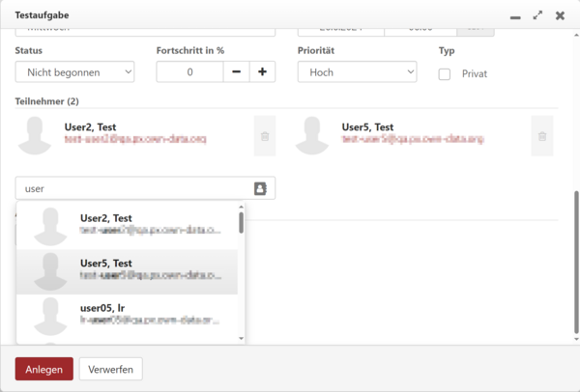Viewport: 580px width, 392px height.
Task: Increase Fortschritt with the plus button
Action: [262, 71]
